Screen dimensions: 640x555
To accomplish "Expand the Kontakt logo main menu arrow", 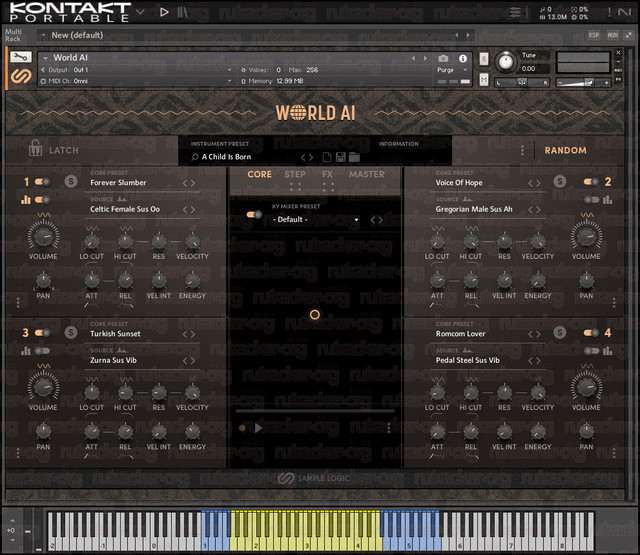I will point(140,12).
